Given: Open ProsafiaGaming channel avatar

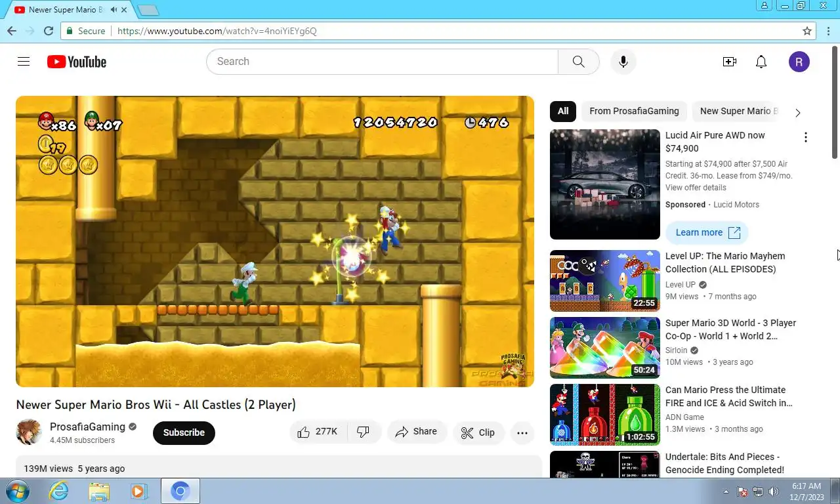Looking at the screenshot, I should coord(29,432).
